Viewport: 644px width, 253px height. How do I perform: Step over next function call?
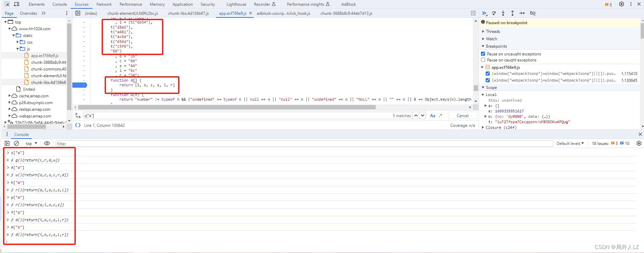tap(494, 13)
